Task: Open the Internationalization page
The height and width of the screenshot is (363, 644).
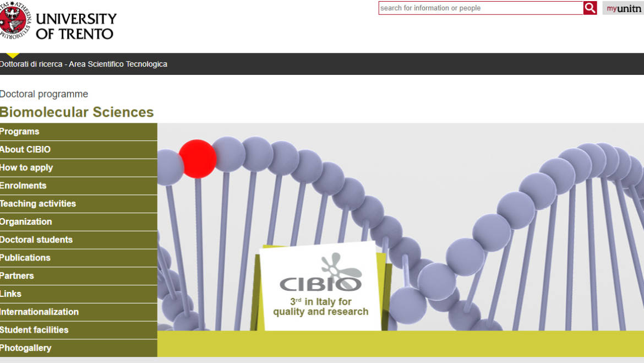Action: [79, 312]
